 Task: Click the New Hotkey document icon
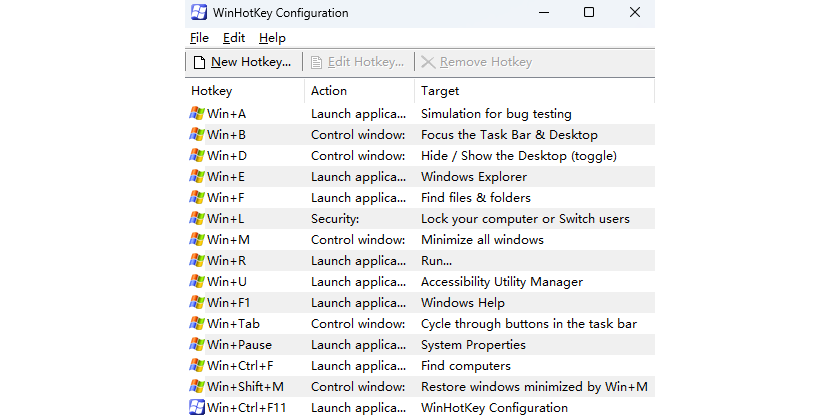(198, 62)
